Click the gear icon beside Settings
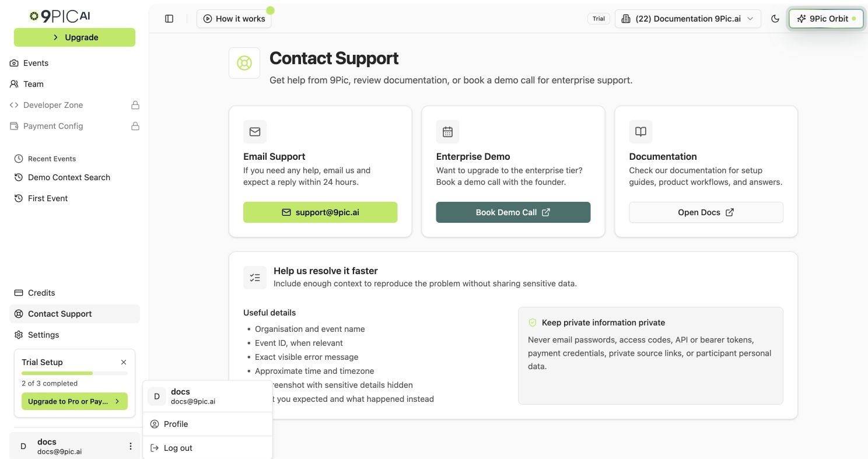Viewport: 868px width, 459px height. click(x=19, y=335)
